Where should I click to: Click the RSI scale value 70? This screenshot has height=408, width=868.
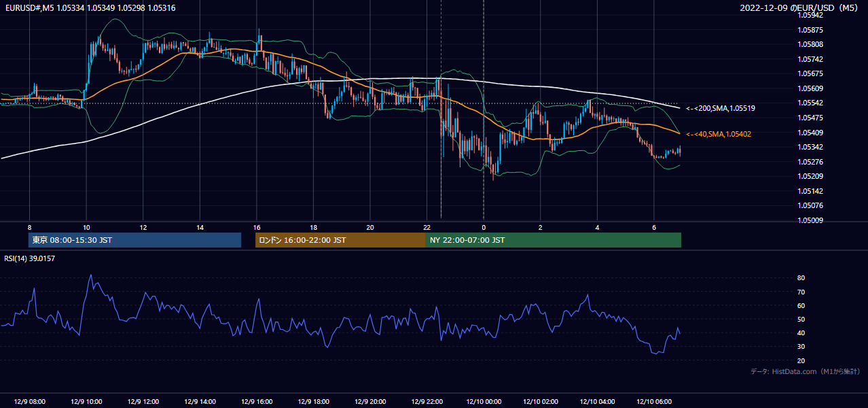[x=801, y=292]
